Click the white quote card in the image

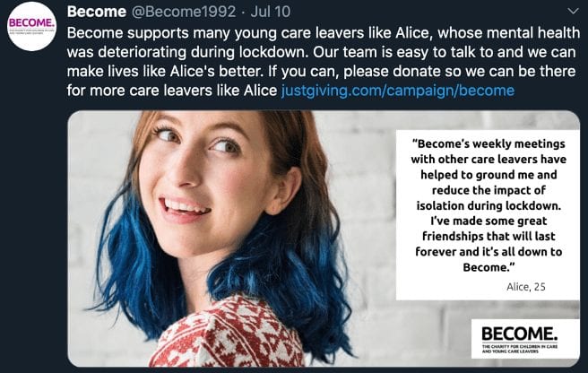pyautogui.click(x=488, y=214)
